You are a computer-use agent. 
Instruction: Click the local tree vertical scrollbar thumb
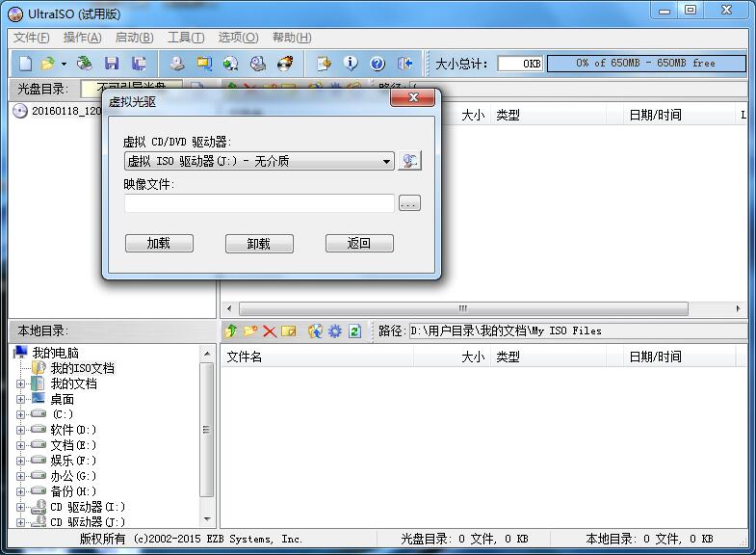pos(206,430)
